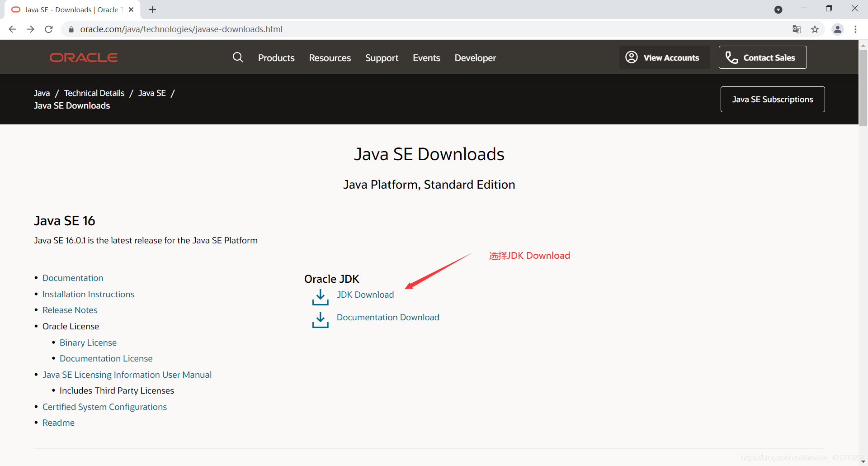Viewport: 868px width, 466px height.
Task: Click the Documentation Download arrow icon
Action: click(x=321, y=319)
